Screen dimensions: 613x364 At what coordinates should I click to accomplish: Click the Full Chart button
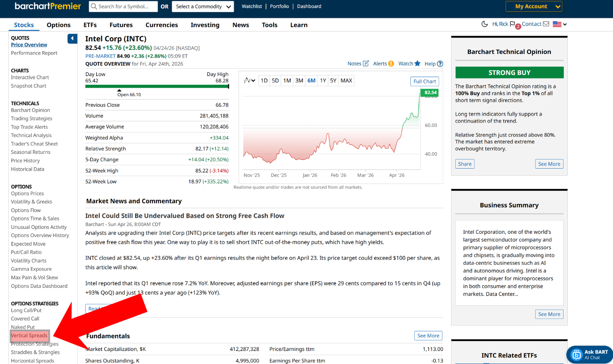(x=425, y=82)
